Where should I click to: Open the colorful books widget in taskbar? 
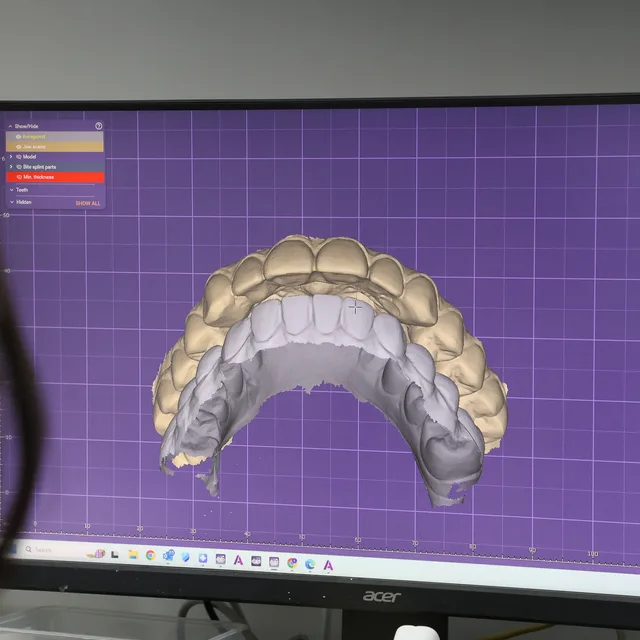tap(96, 553)
